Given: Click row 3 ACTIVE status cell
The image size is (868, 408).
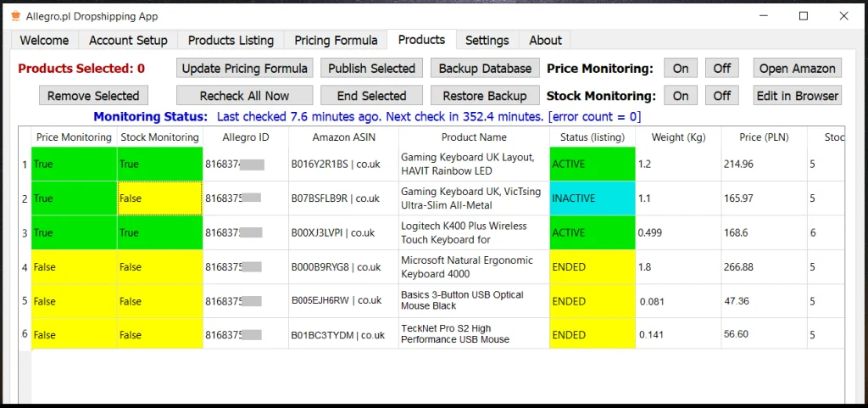Looking at the screenshot, I should point(593,232).
